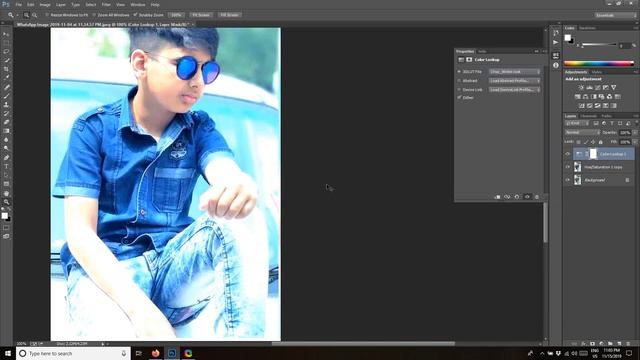The height and width of the screenshot is (360, 640).
Task: Select the Brush tool
Action: coord(6,96)
